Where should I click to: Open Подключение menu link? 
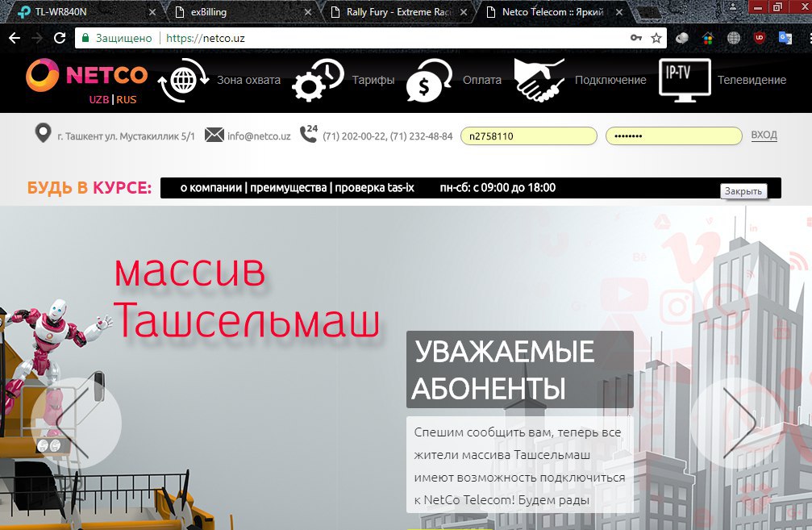(610, 80)
